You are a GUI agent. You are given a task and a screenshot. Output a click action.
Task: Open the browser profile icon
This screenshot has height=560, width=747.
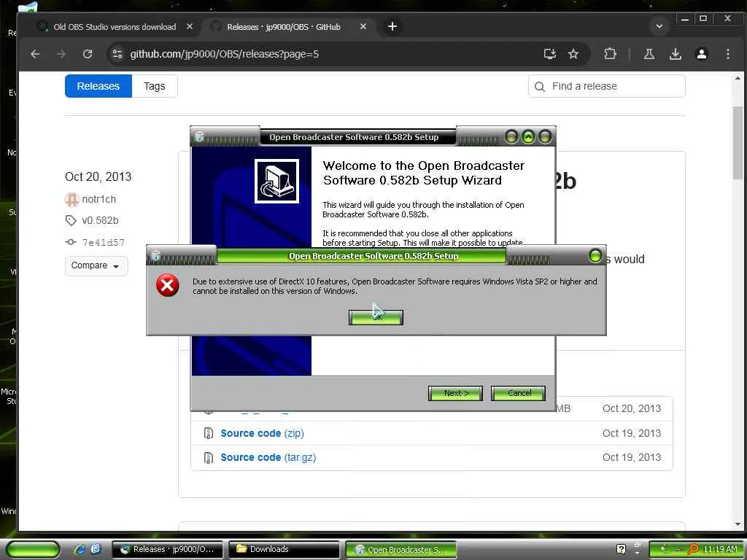pos(701,54)
